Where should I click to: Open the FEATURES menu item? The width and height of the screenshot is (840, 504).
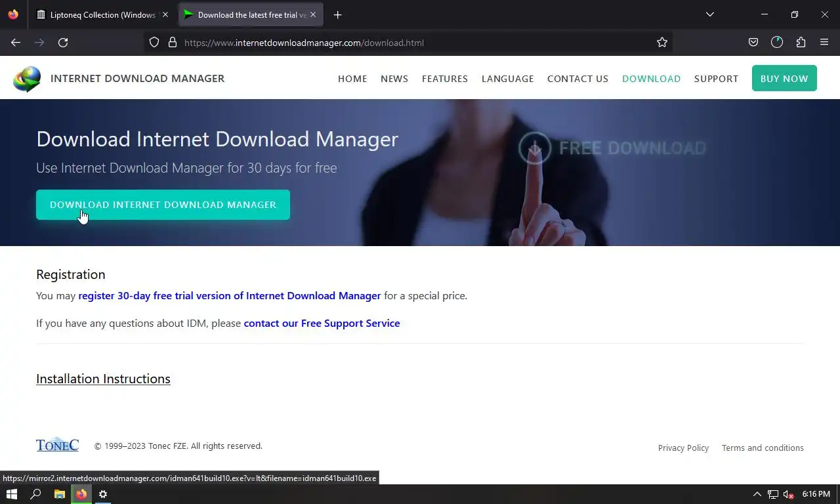[445, 79]
